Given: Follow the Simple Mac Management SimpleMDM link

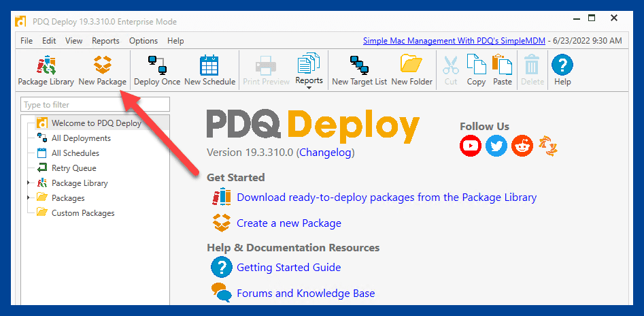Looking at the screenshot, I should tap(454, 41).
